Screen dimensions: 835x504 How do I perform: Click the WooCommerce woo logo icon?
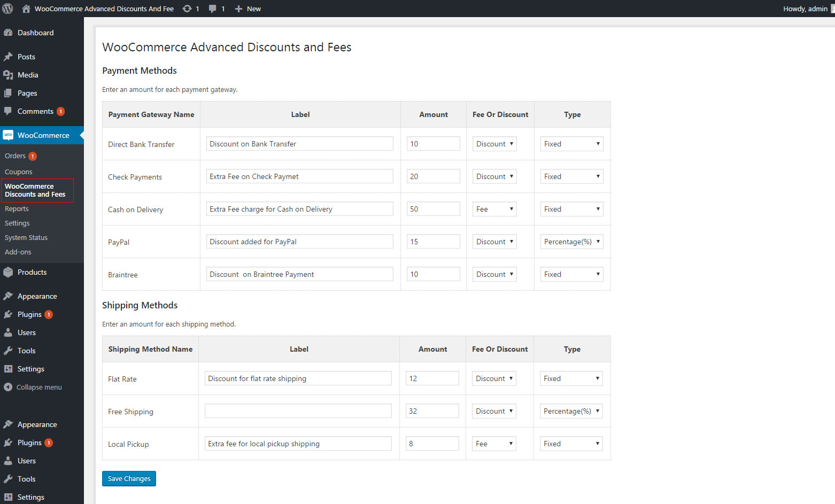click(x=8, y=135)
